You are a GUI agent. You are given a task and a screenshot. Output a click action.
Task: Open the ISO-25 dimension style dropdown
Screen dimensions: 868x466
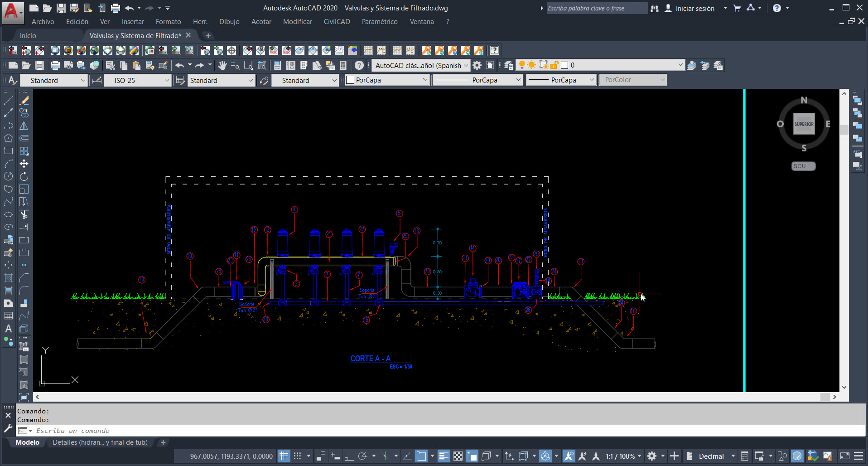167,80
